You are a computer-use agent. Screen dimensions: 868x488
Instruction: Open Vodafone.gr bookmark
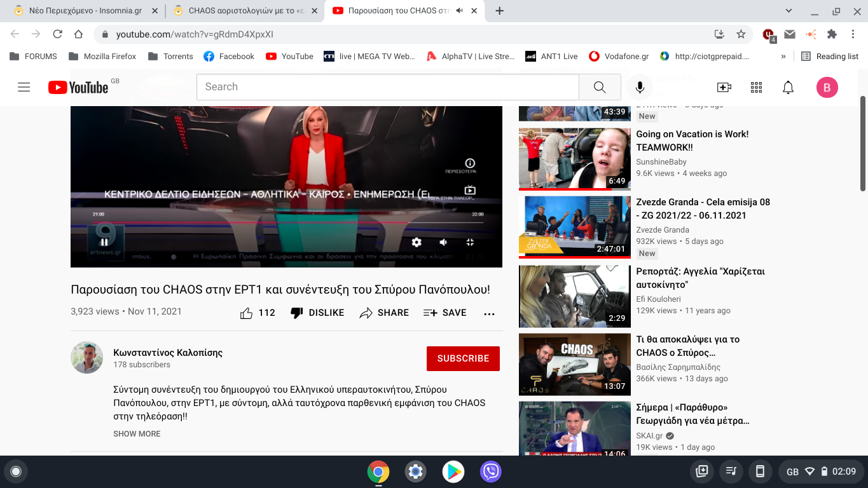pyautogui.click(x=619, y=57)
